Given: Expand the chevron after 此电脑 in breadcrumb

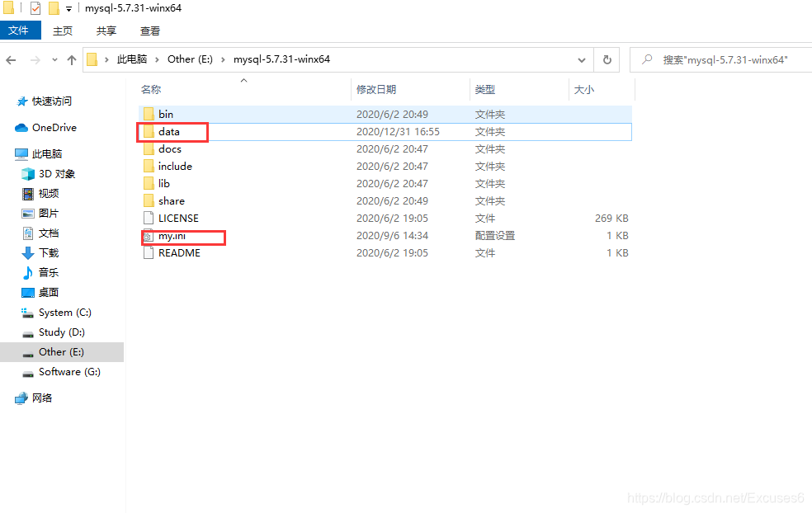Looking at the screenshot, I should tap(157, 60).
